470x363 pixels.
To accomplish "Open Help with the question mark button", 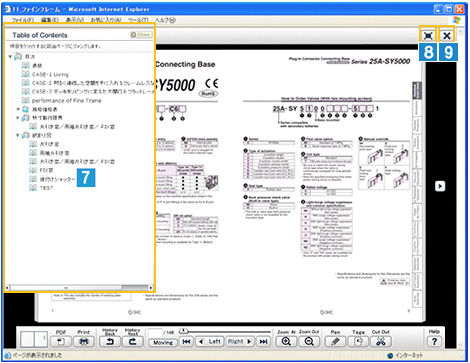I will 434,342.
